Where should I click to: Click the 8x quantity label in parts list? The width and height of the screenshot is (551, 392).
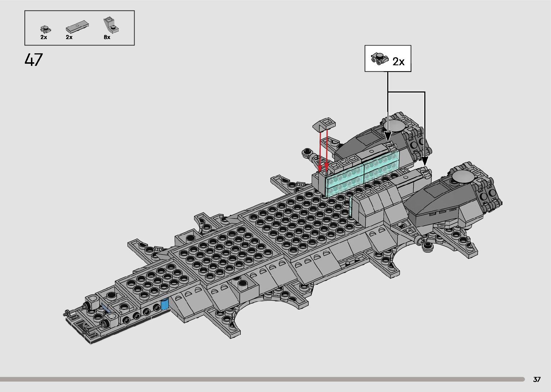point(107,37)
